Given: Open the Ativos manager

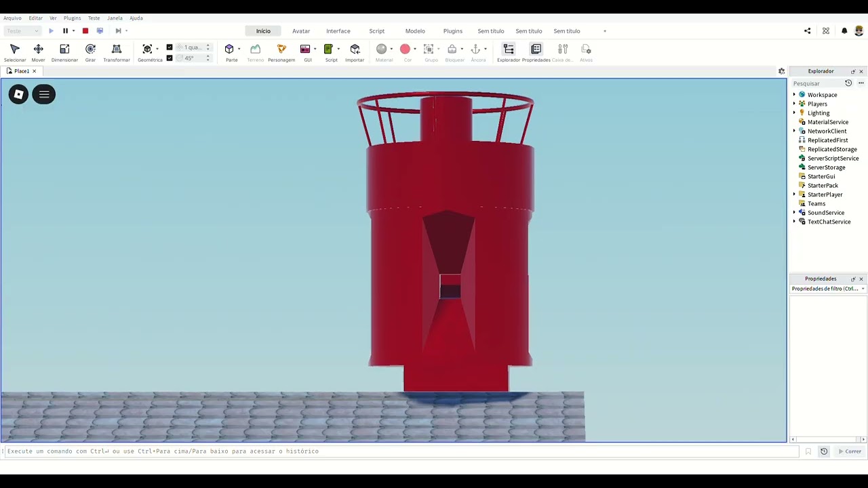Looking at the screenshot, I should 586,53.
